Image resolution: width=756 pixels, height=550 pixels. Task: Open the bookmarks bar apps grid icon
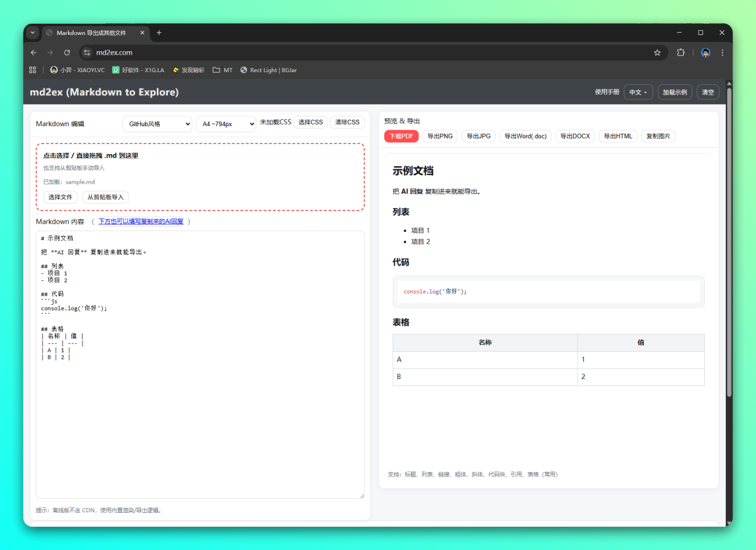33,70
